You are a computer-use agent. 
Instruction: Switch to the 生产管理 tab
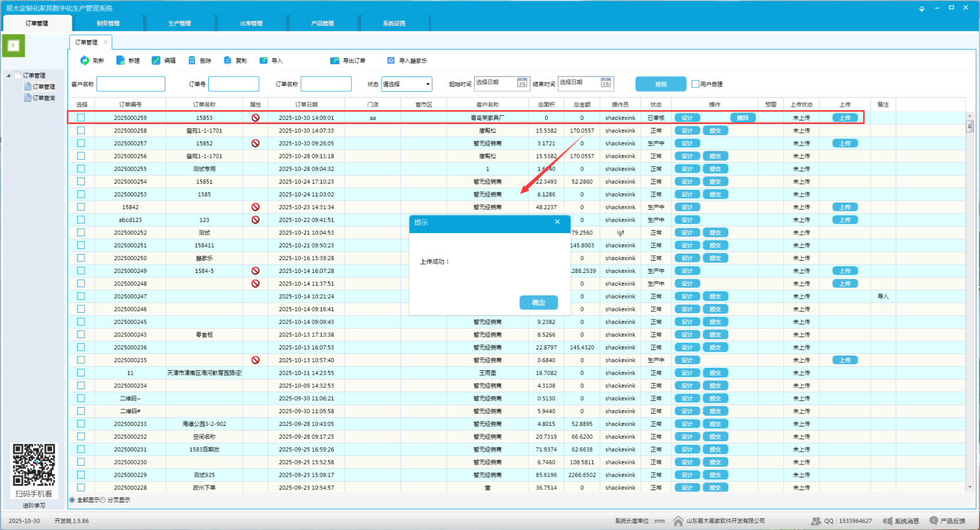point(179,23)
